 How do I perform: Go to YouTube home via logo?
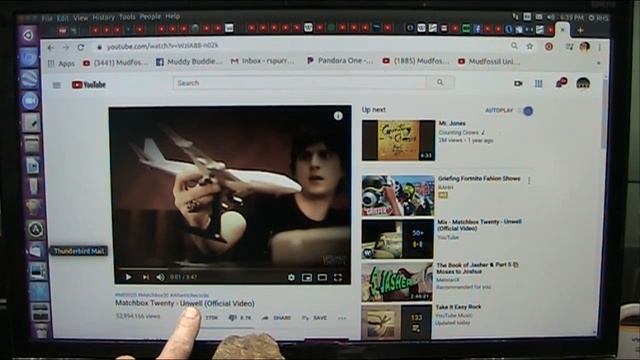pos(89,84)
